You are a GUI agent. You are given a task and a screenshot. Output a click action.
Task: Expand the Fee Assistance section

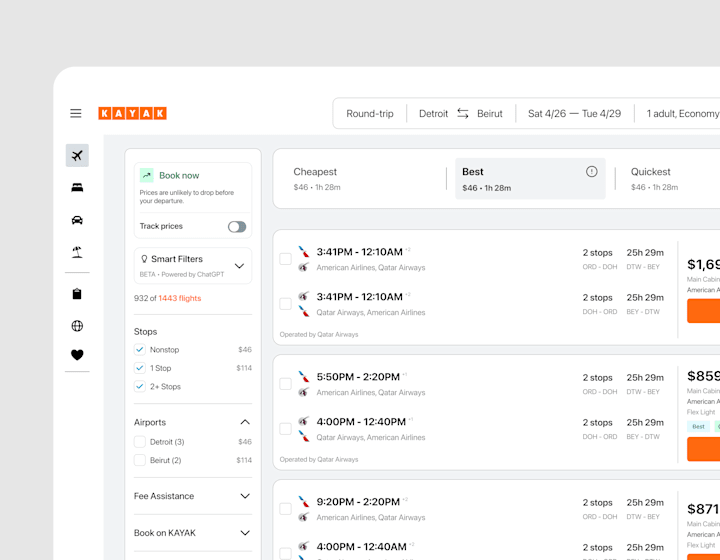[x=245, y=496]
